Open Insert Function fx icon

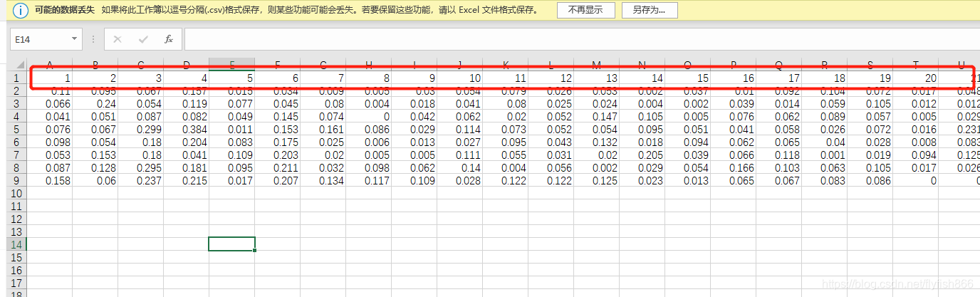[x=169, y=39]
